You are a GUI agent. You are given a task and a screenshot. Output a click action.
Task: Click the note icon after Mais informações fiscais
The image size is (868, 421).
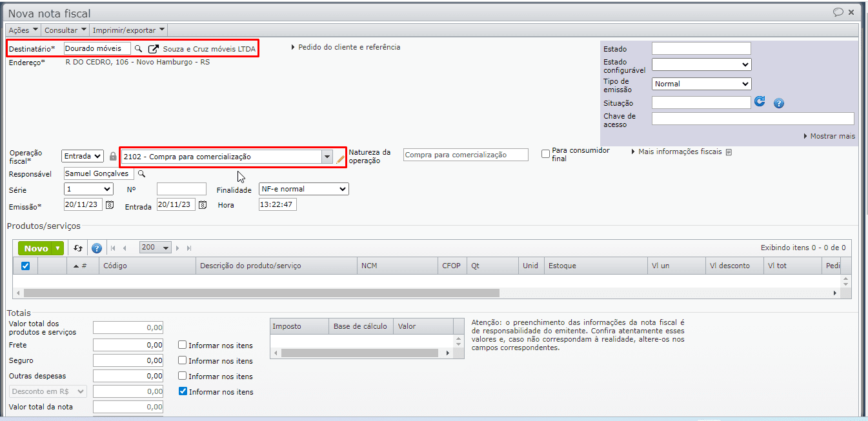coord(729,153)
